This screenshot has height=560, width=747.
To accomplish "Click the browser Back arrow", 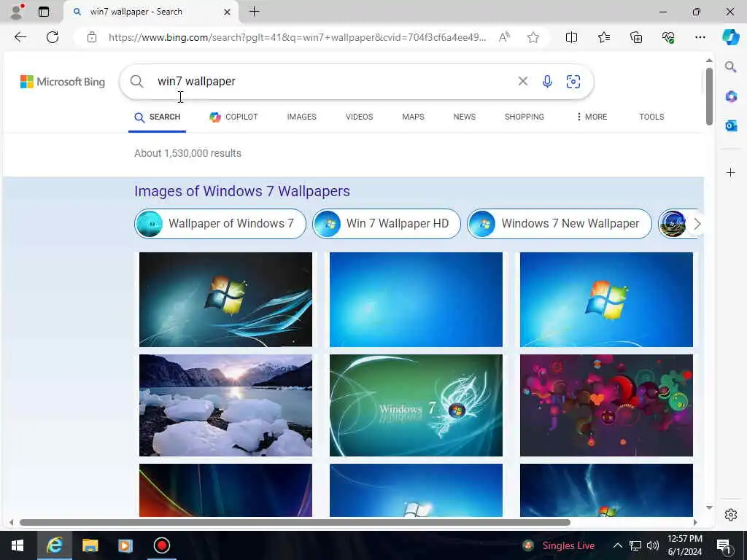I will [20, 37].
